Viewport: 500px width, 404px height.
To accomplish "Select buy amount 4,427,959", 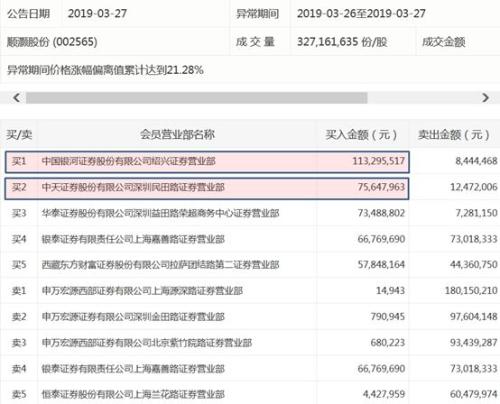I will click(384, 394).
